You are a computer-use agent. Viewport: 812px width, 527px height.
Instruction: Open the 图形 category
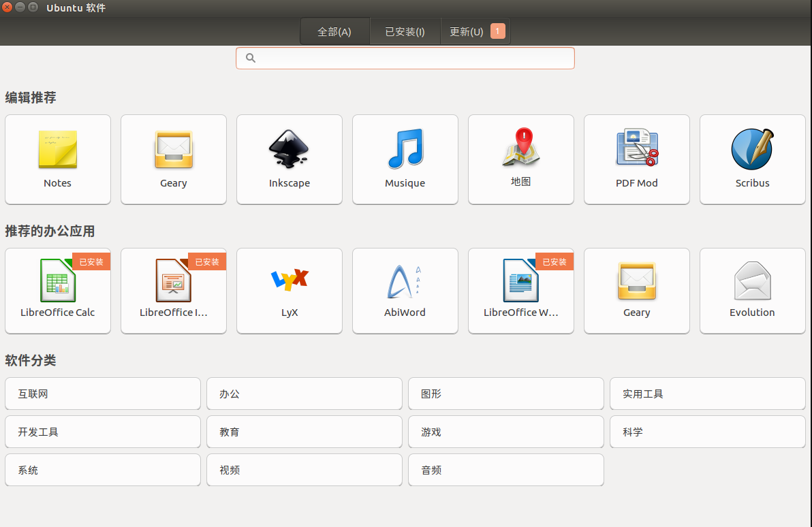click(x=506, y=394)
